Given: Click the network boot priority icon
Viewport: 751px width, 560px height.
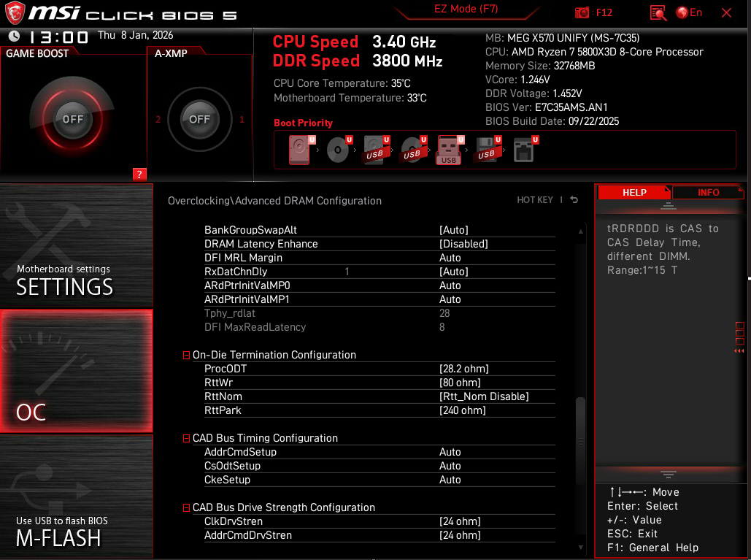Looking at the screenshot, I should (x=524, y=150).
